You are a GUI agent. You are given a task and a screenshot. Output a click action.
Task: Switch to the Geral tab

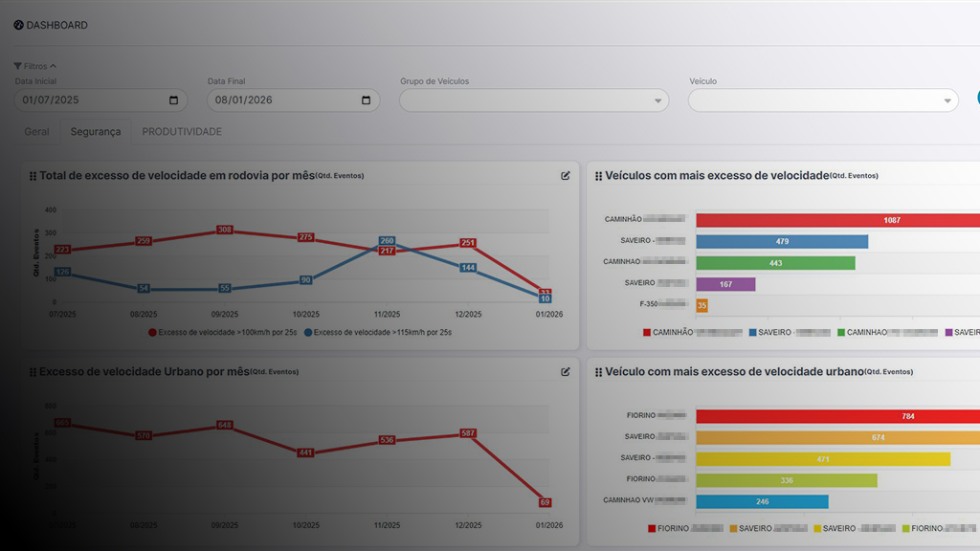point(36,131)
